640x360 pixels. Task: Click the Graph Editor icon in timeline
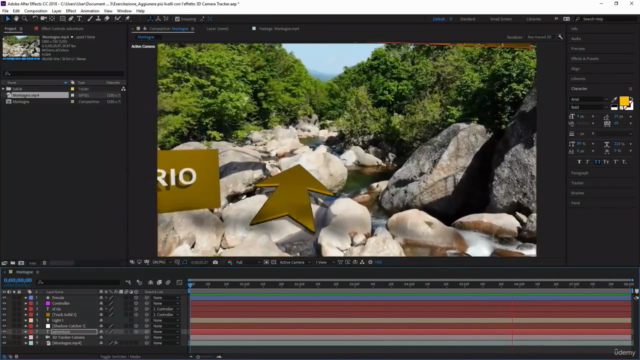tap(179, 282)
